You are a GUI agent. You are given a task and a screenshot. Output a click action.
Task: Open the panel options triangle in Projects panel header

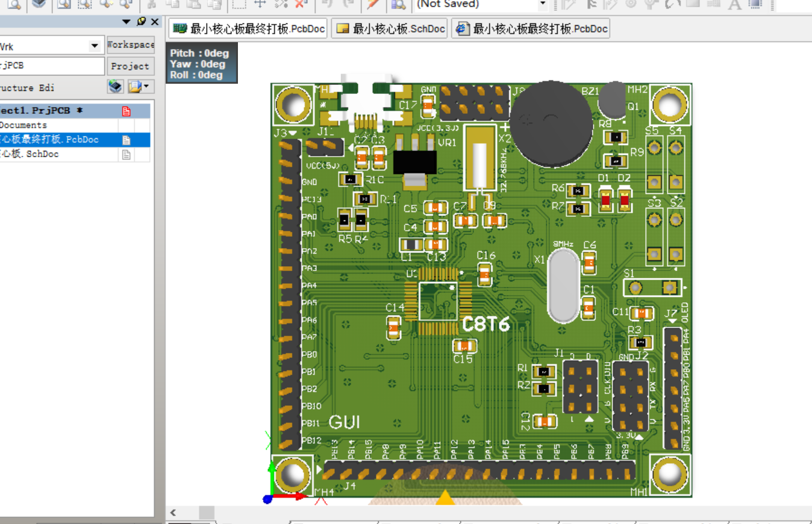click(126, 22)
